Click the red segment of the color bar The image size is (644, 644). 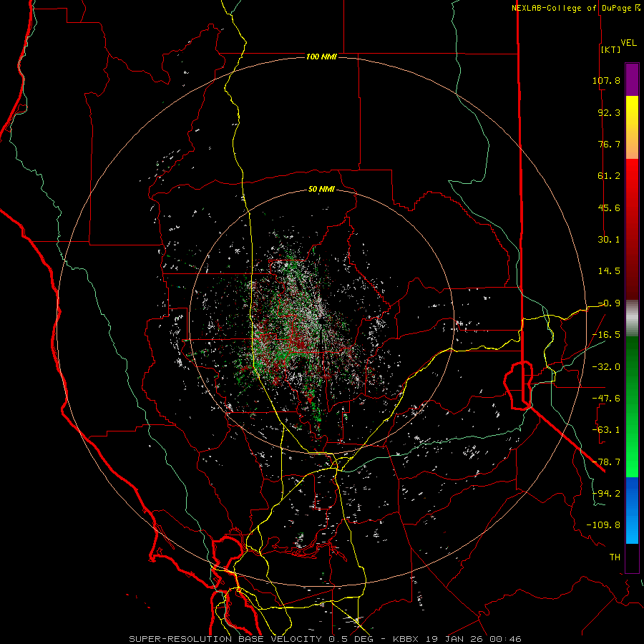point(632,229)
